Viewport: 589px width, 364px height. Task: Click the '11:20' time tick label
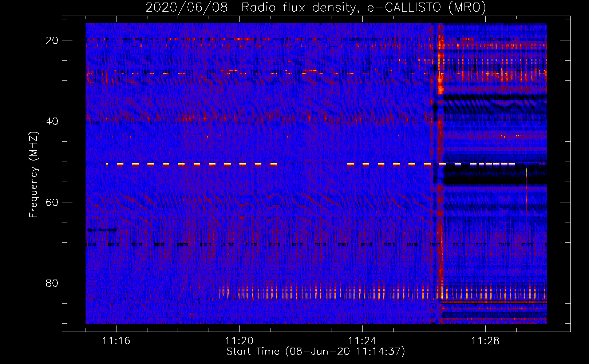239,341
